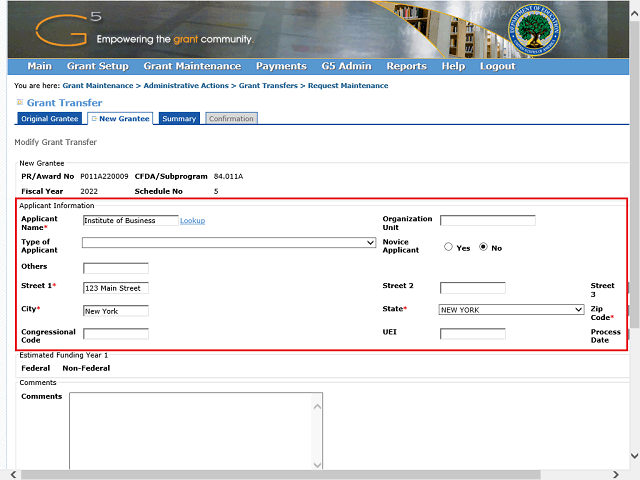Switch to the Summary tab

[179, 119]
